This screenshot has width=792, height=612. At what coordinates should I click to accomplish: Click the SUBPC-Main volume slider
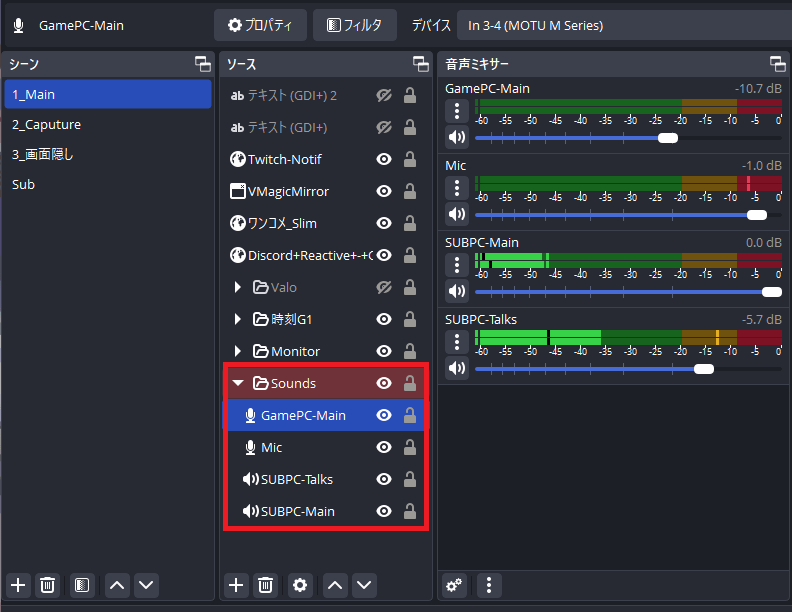point(628,292)
